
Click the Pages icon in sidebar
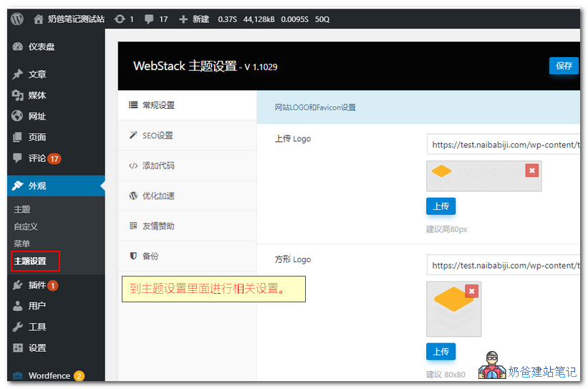17,137
